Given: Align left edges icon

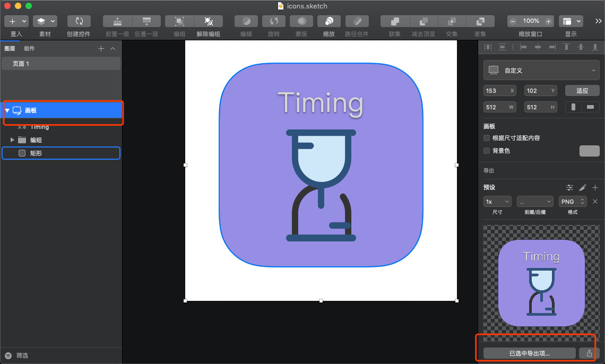Looking at the screenshot, I should pos(523,47).
